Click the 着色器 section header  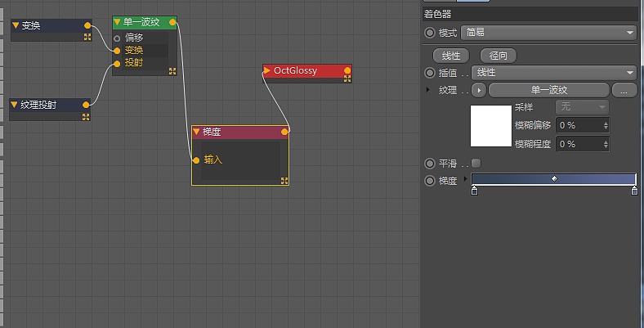[x=530, y=15]
